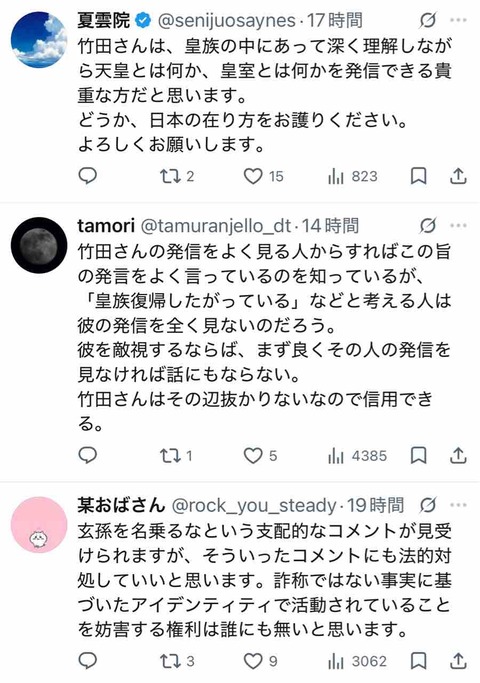Share 夏雲院's post
Screen dimensions: 480x683
(x=458, y=176)
